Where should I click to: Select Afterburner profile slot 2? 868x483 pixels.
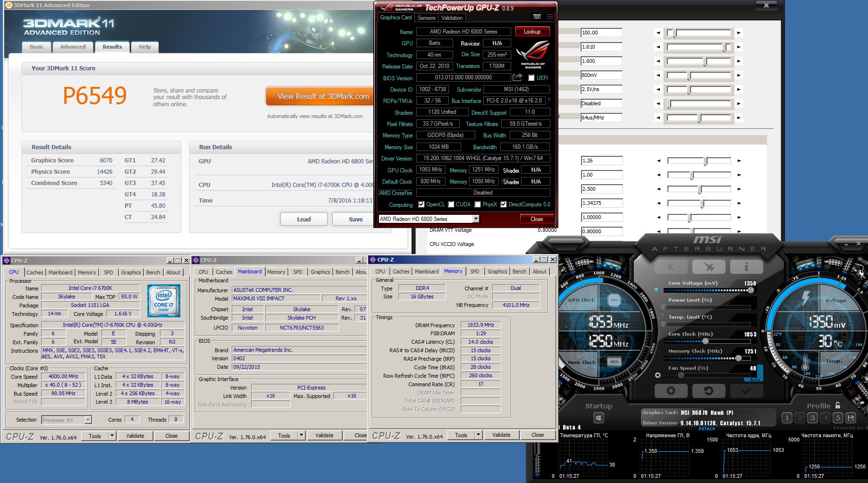coord(800,418)
